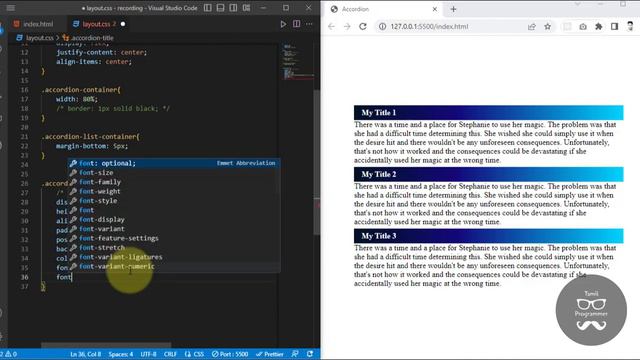Image resolution: width=640 pixels, height=360 pixels.
Task: Click My Title 1 accordion header
Action: [489, 113]
